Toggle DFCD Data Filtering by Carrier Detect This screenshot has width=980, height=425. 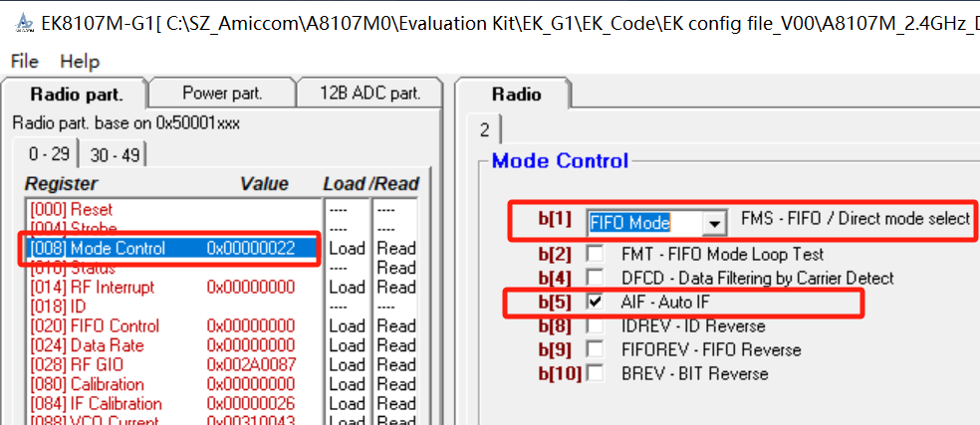(595, 278)
